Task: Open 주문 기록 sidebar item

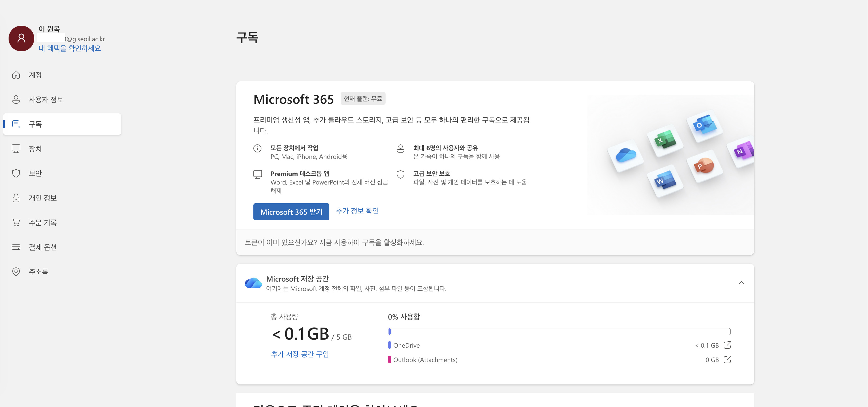Action: (x=62, y=222)
